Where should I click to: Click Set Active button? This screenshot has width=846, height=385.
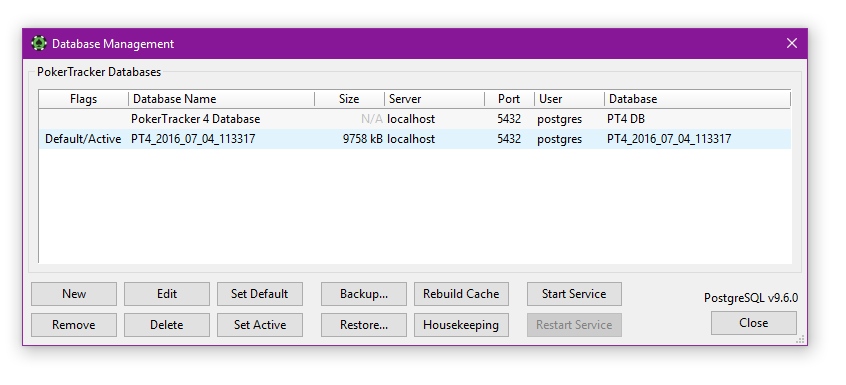(260, 325)
